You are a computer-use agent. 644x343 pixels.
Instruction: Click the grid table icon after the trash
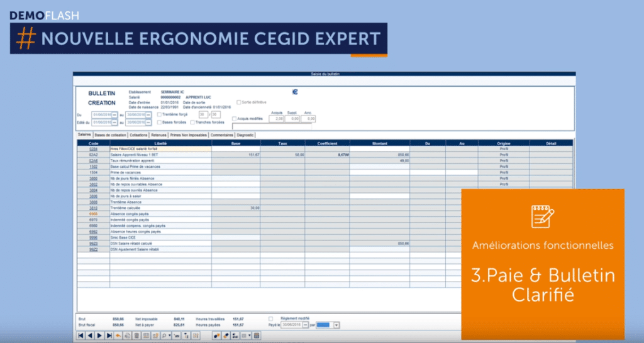pyautogui.click(x=146, y=335)
